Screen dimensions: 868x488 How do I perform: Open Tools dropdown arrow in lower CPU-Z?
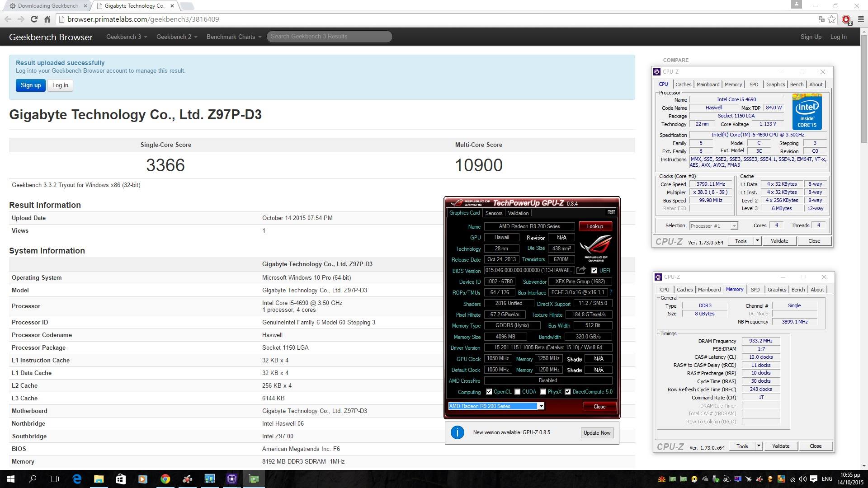(x=759, y=446)
